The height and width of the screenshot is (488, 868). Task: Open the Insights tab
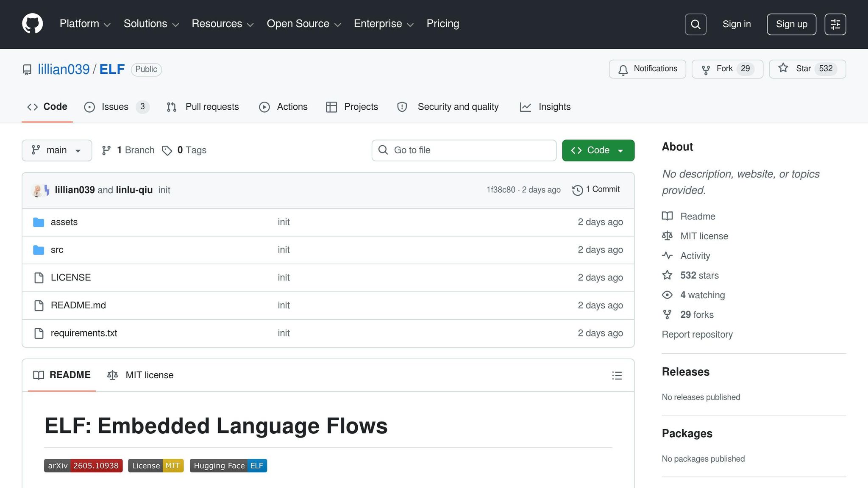545,107
